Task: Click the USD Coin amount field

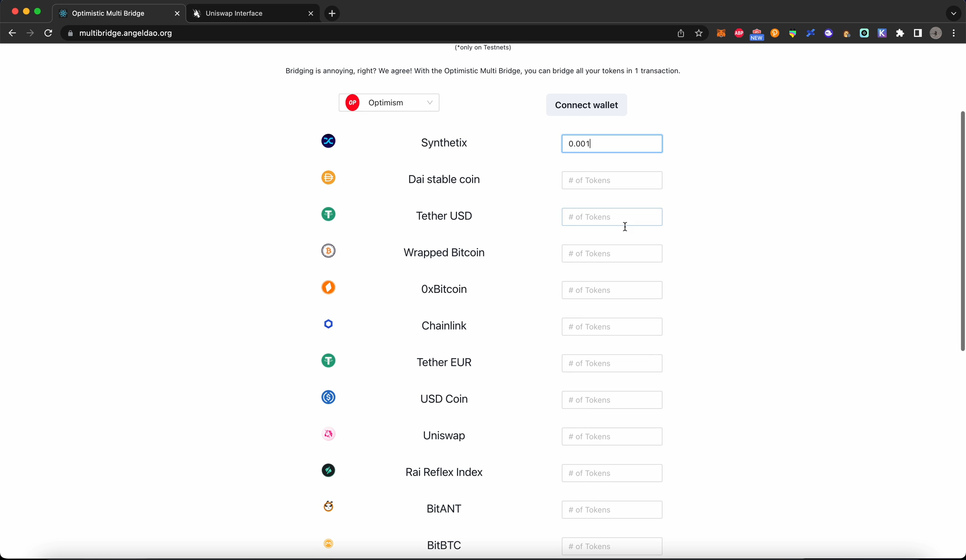Action: [612, 400]
